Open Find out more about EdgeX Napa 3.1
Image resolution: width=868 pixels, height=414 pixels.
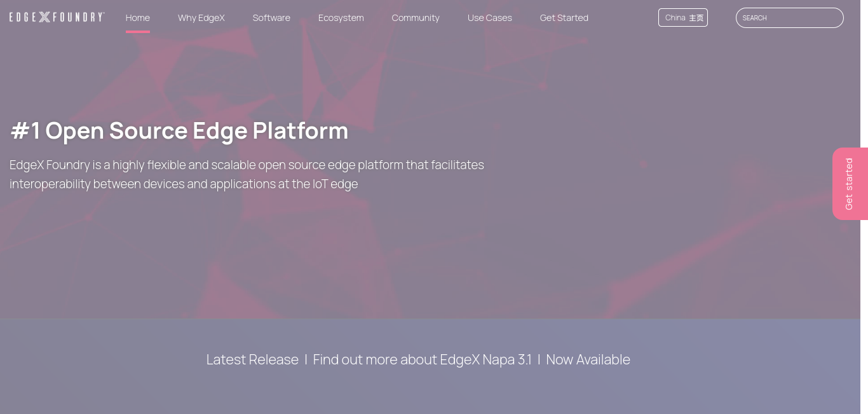[x=422, y=359]
